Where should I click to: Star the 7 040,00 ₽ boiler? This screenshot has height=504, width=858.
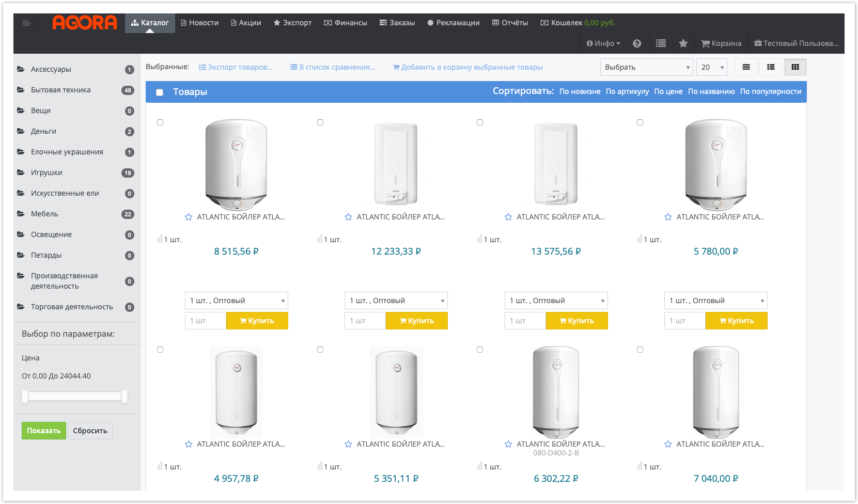click(668, 444)
